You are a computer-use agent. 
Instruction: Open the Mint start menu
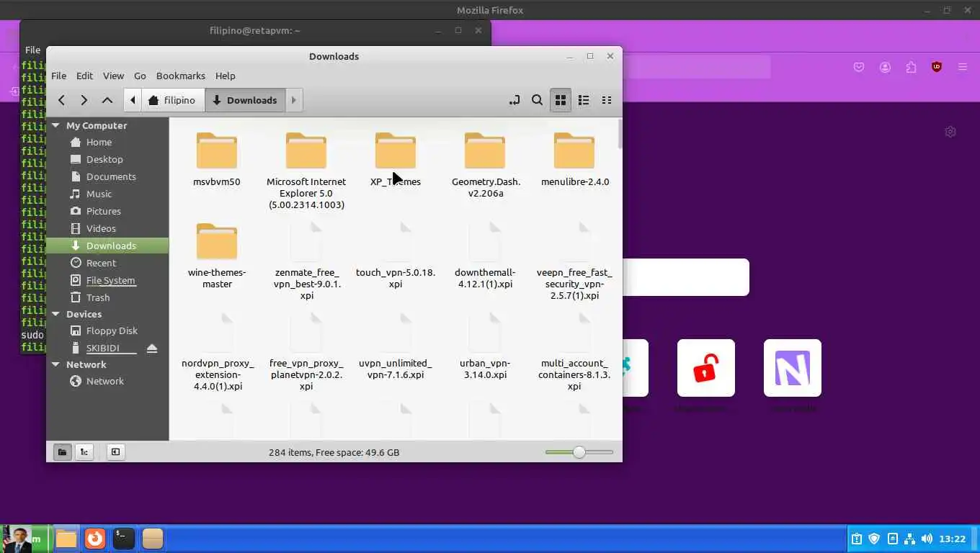pos(26,539)
